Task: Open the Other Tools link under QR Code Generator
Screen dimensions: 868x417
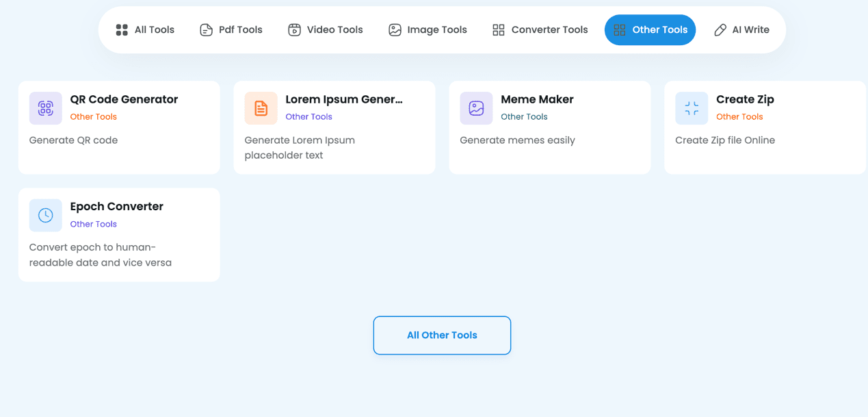Action: click(93, 116)
